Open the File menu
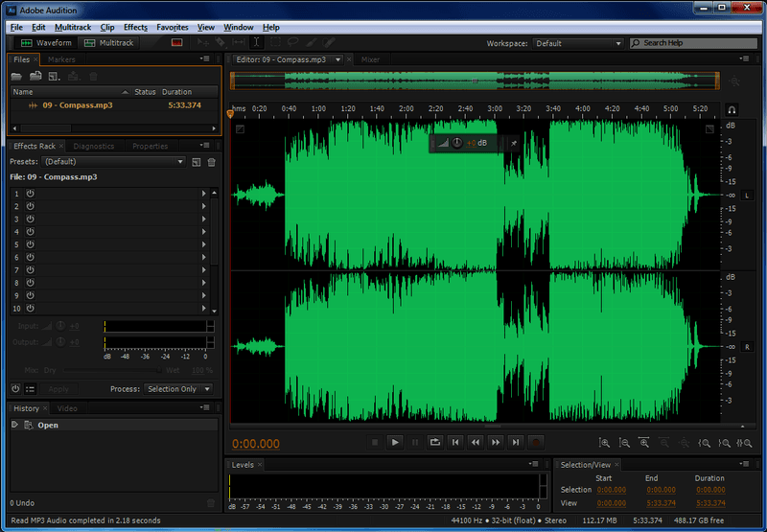This screenshot has width=767, height=532. pos(16,28)
